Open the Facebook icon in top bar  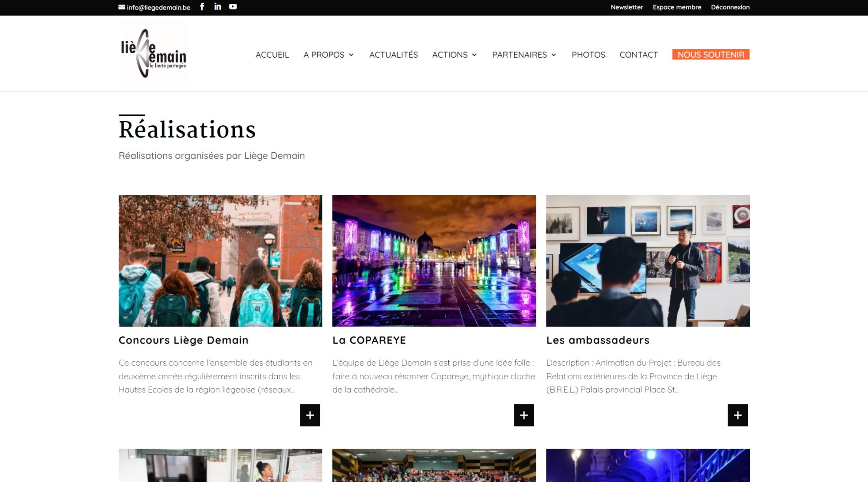[x=202, y=7]
